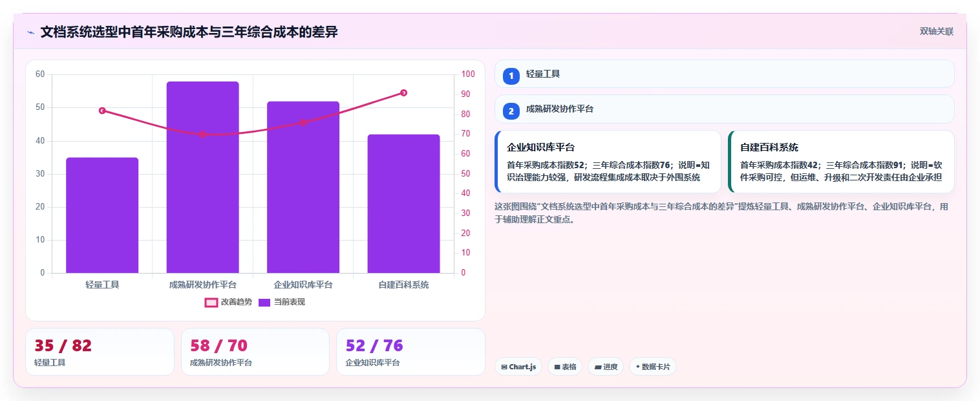This screenshot has height=401, width=980.
Task: Click the x-axis label 成熟研发协作平台
Action: tap(202, 285)
